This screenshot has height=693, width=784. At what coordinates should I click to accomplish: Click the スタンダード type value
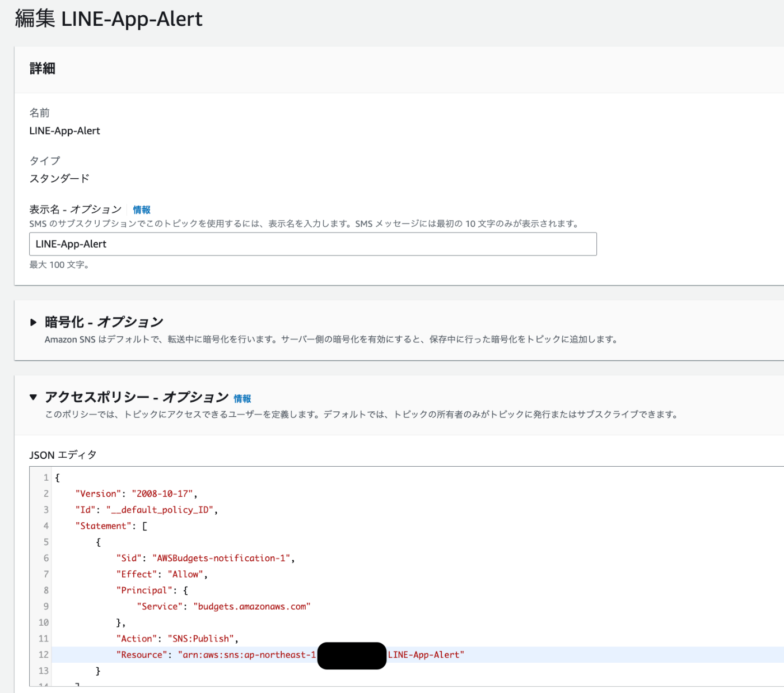[59, 179]
